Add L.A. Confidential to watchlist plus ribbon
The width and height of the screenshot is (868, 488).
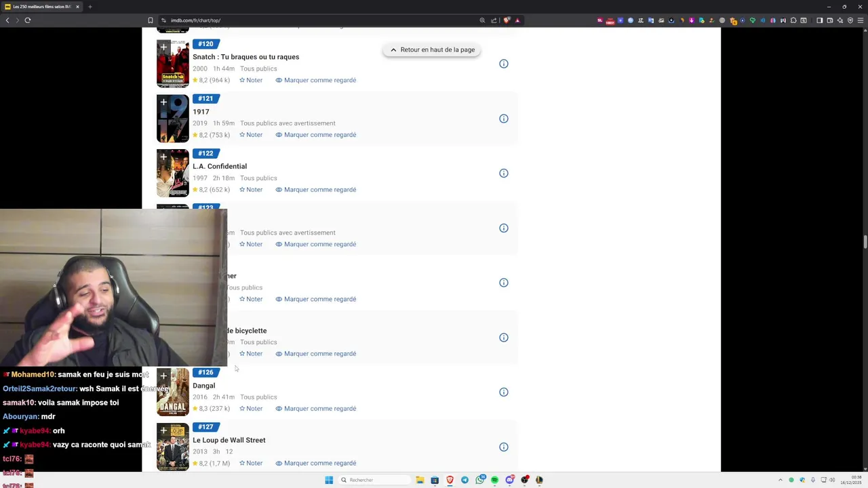(163, 157)
